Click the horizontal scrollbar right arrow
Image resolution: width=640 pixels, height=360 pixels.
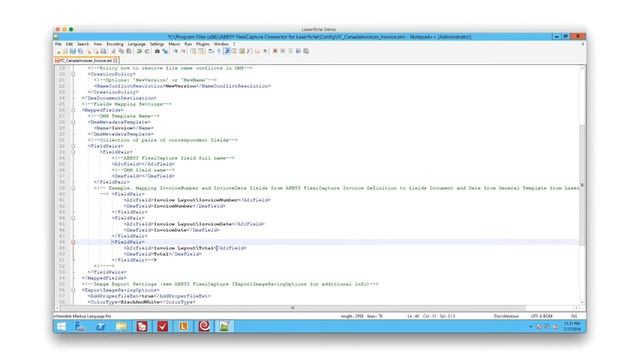coord(576,308)
